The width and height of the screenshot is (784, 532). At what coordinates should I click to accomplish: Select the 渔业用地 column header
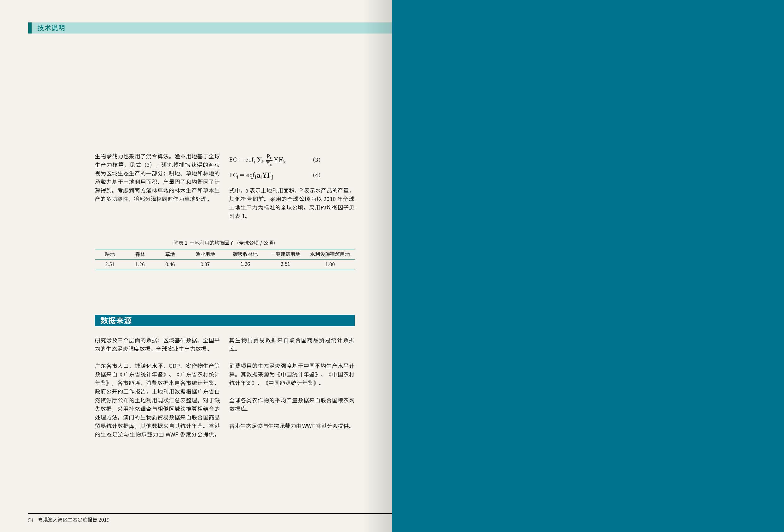[205, 254]
